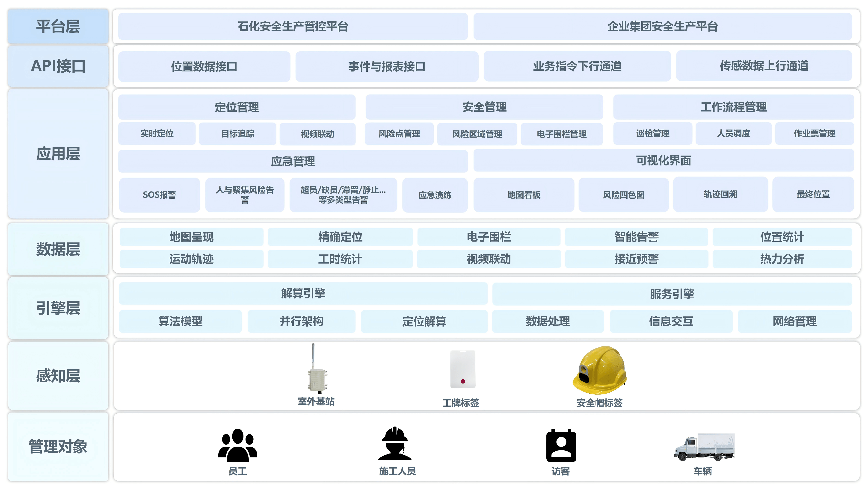Click the 工作流程管理 header
Screen dimensions: 868x492
pos(733,107)
